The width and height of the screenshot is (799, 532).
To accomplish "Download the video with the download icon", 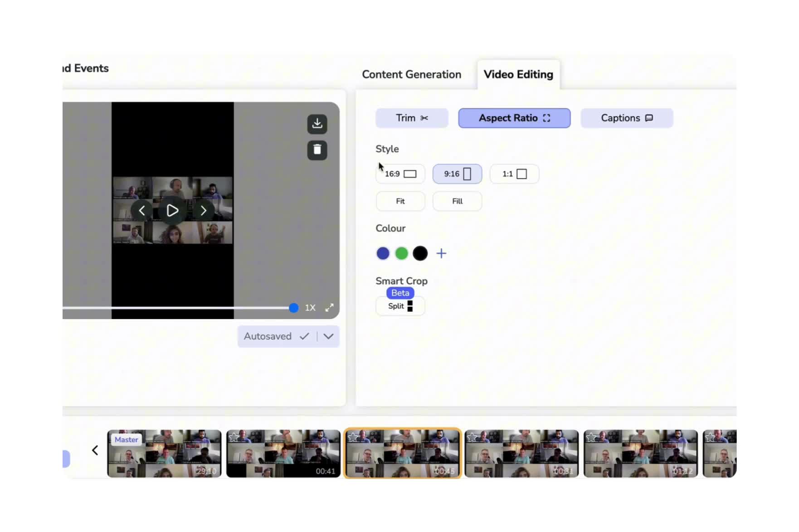I will [x=317, y=124].
